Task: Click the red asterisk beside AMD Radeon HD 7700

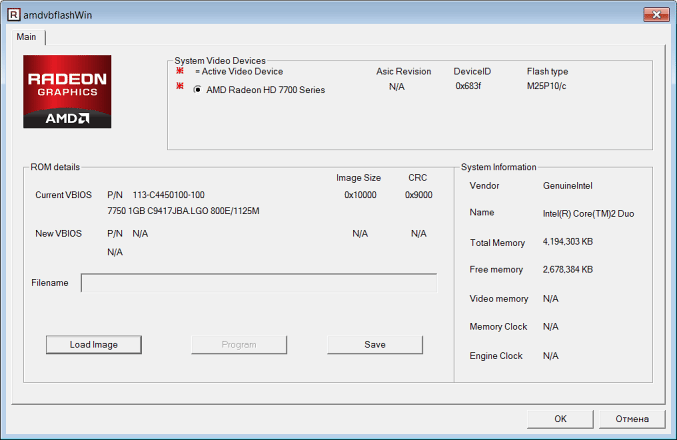Action: [x=180, y=86]
